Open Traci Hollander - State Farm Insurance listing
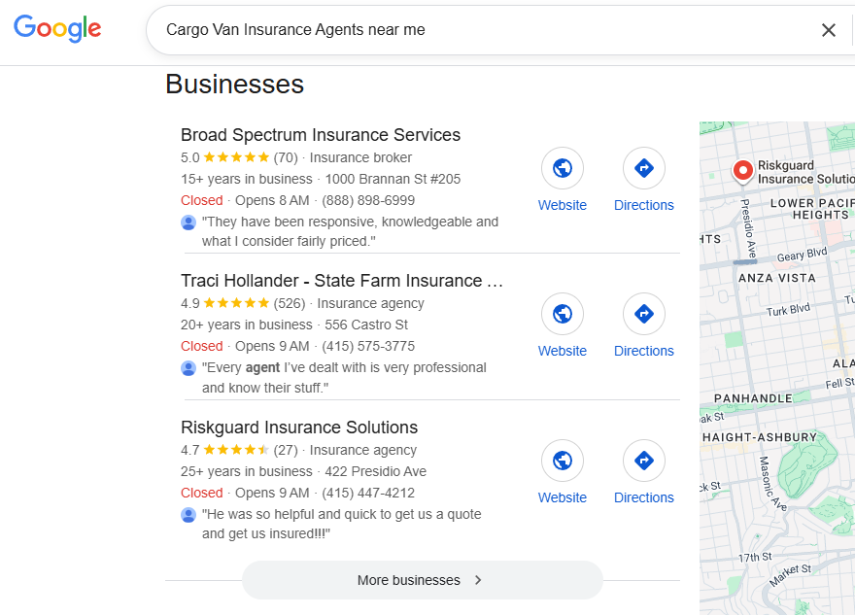855x616 pixels. click(x=342, y=281)
